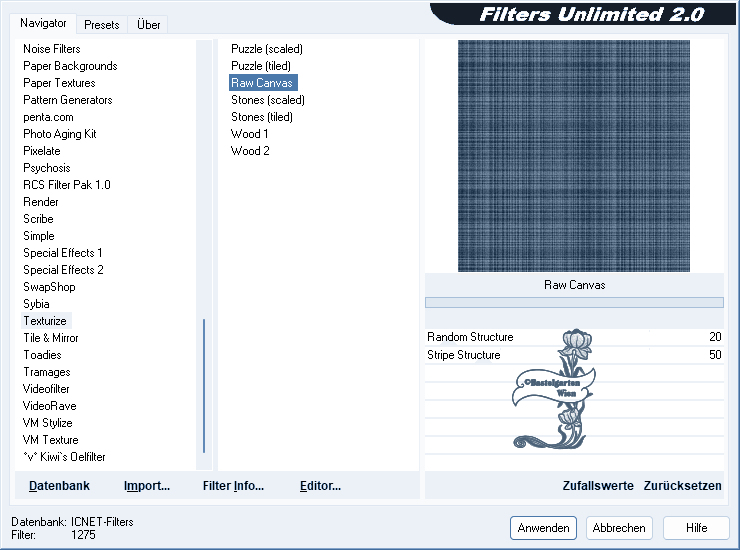Open the Presets tab
This screenshot has height=550, width=740.
point(101,25)
